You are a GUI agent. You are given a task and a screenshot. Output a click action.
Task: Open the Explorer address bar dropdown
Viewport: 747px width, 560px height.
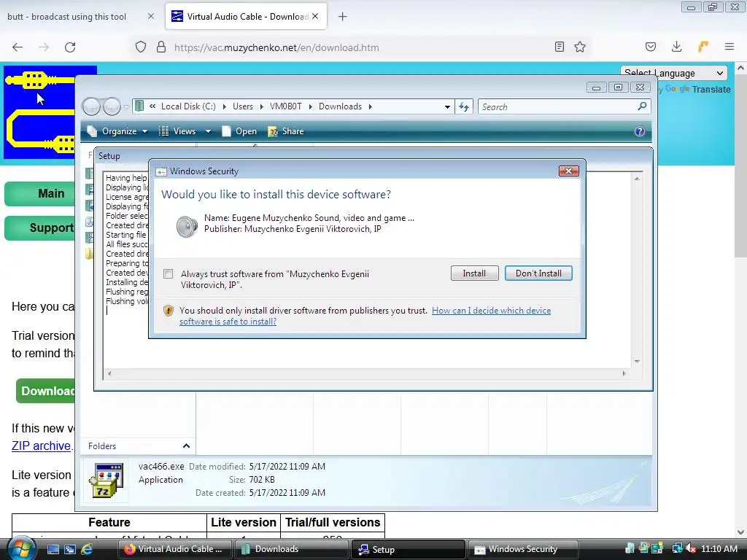pyautogui.click(x=447, y=106)
